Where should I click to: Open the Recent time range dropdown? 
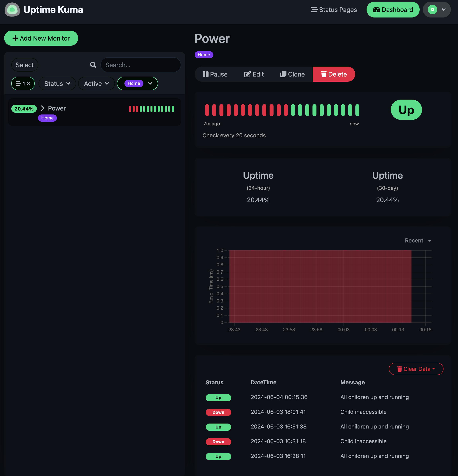coord(418,240)
